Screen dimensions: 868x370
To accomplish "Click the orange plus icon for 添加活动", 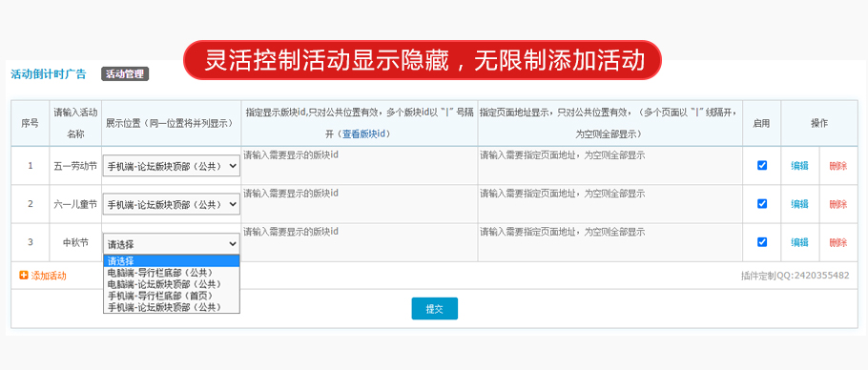I will coord(23,275).
